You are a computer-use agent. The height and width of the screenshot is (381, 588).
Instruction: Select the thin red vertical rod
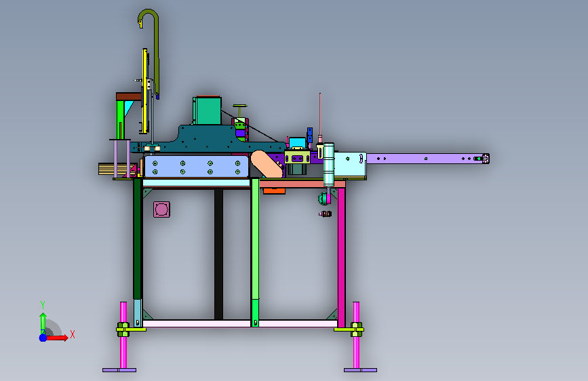point(320,115)
